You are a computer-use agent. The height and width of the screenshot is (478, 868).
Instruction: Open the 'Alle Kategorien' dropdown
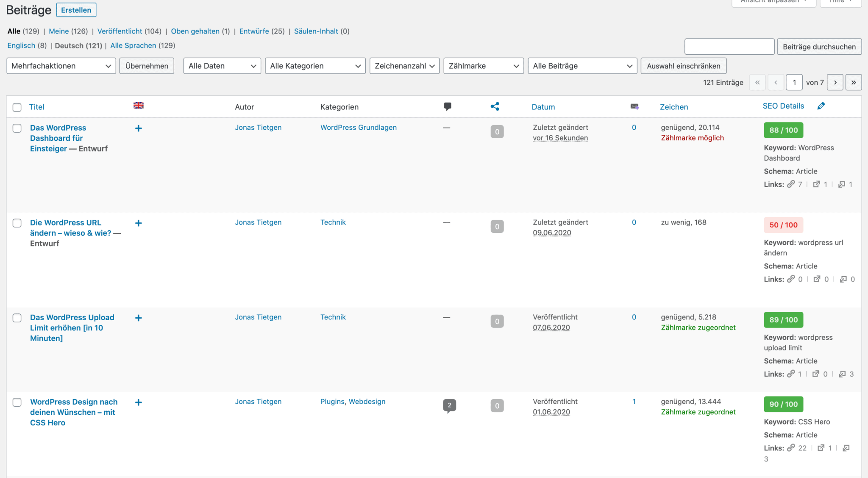pyautogui.click(x=315, y=66)
